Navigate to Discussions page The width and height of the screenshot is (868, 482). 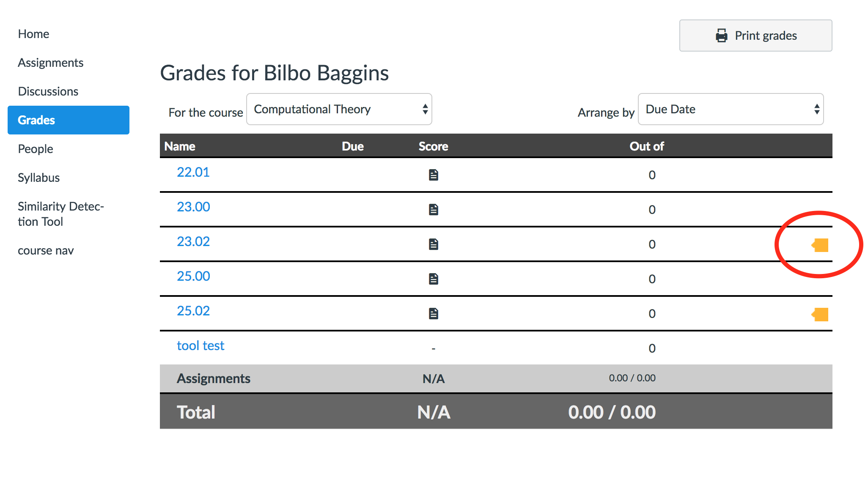pos(48,91)
